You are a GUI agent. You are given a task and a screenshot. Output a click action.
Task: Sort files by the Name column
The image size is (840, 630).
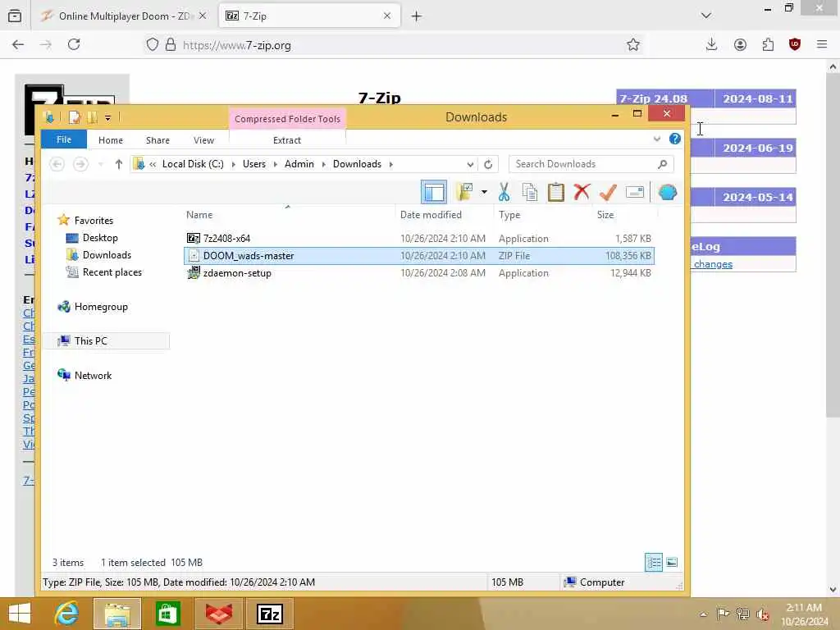tap(289, 215)
